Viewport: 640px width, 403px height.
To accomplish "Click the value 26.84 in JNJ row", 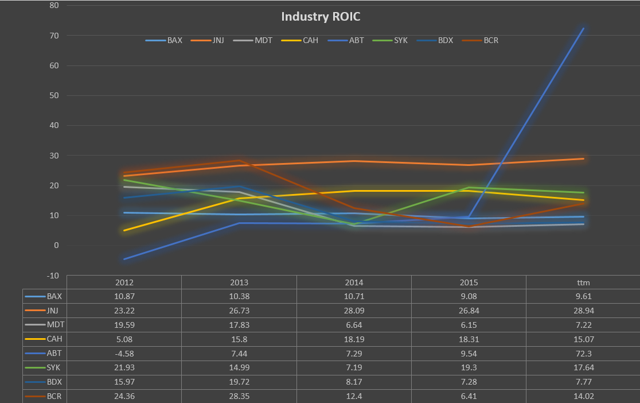I will pyautogui.click(x=469, y=311).
